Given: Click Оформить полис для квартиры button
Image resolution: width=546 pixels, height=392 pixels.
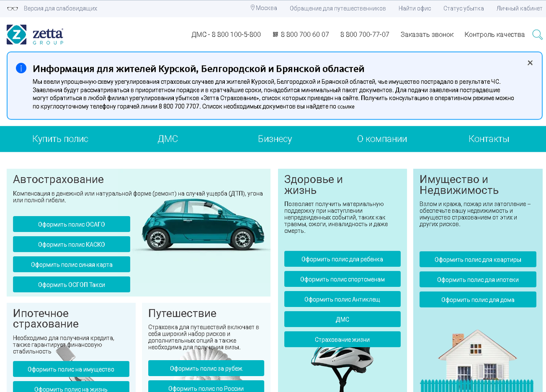Looking at the screenshot, I should 478,259.
